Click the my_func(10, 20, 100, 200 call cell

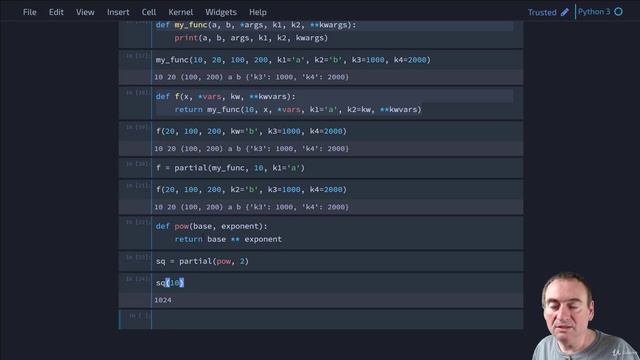click(337, 60)
